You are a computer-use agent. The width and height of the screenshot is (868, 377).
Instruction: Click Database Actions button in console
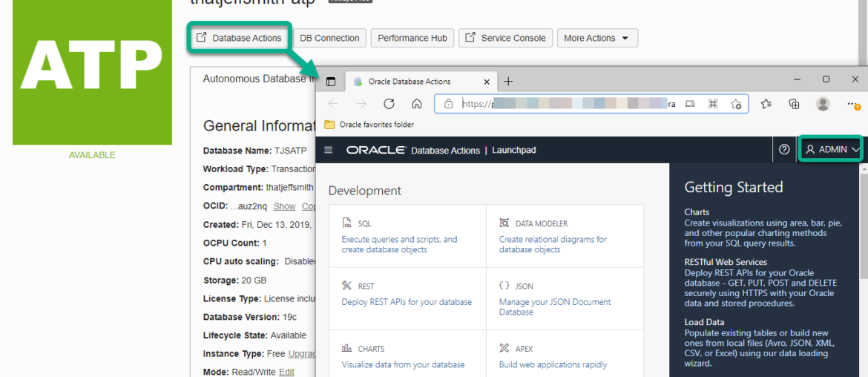[x=239, y=38]
